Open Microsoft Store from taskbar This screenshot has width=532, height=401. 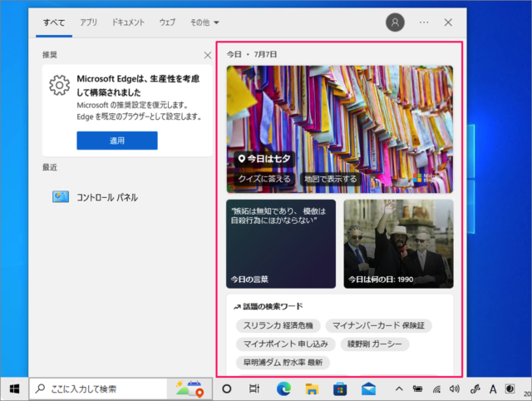tap(340, 389)
